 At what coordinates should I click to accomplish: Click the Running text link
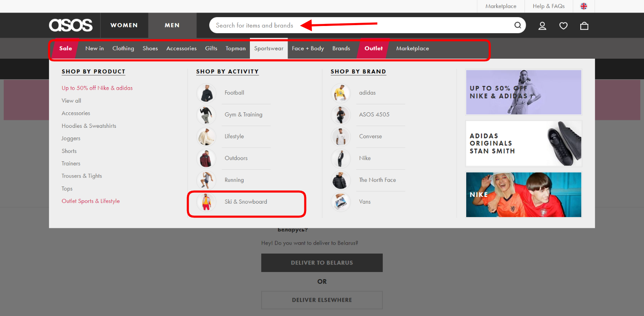[x=234, y=180]
